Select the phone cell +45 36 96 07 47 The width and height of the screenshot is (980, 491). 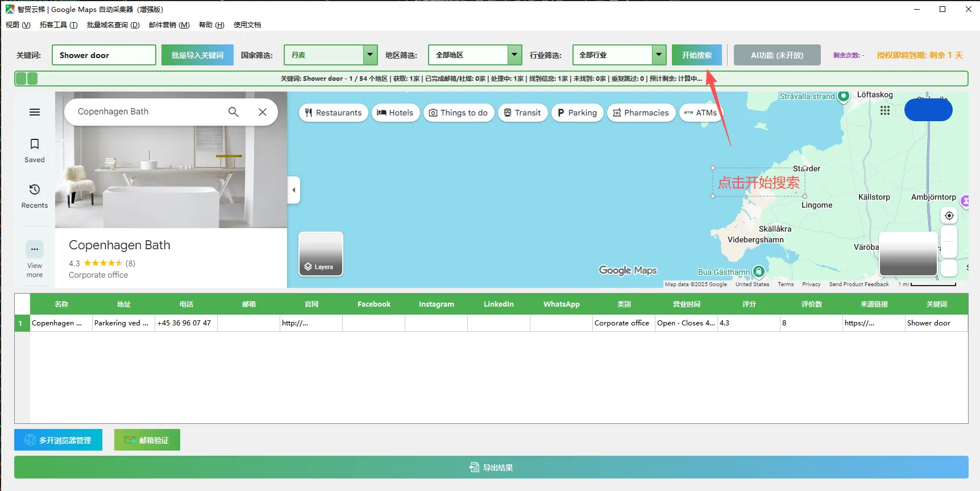186,323
